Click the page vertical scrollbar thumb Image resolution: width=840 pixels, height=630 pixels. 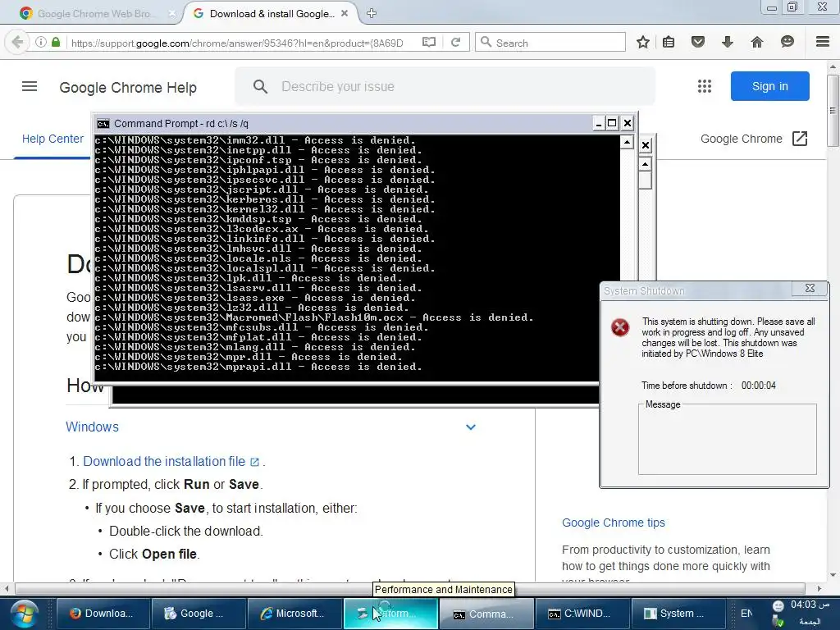coord(833,110)
